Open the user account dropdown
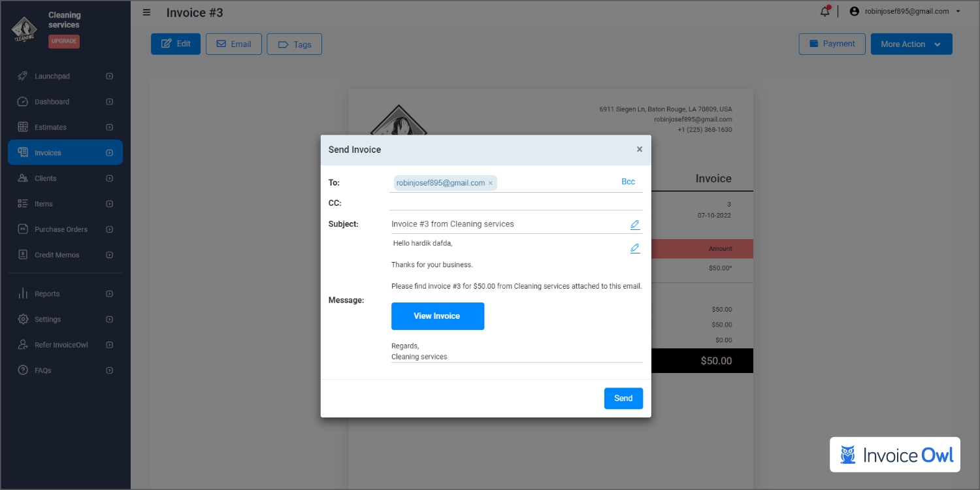 coord(904,11)
